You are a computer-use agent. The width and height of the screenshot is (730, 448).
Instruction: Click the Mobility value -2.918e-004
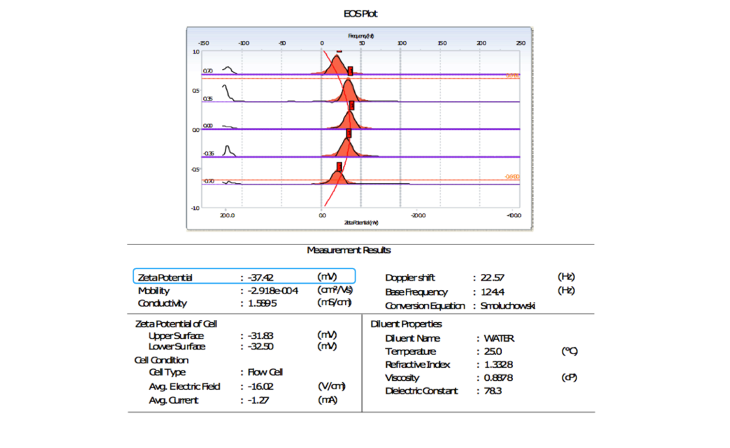(273, 291)
